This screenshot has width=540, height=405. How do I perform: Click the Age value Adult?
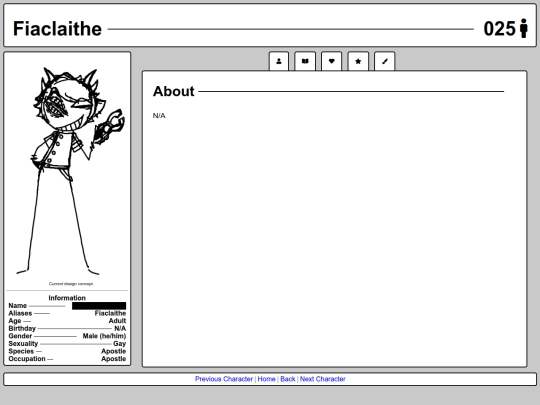pos(117,321)
